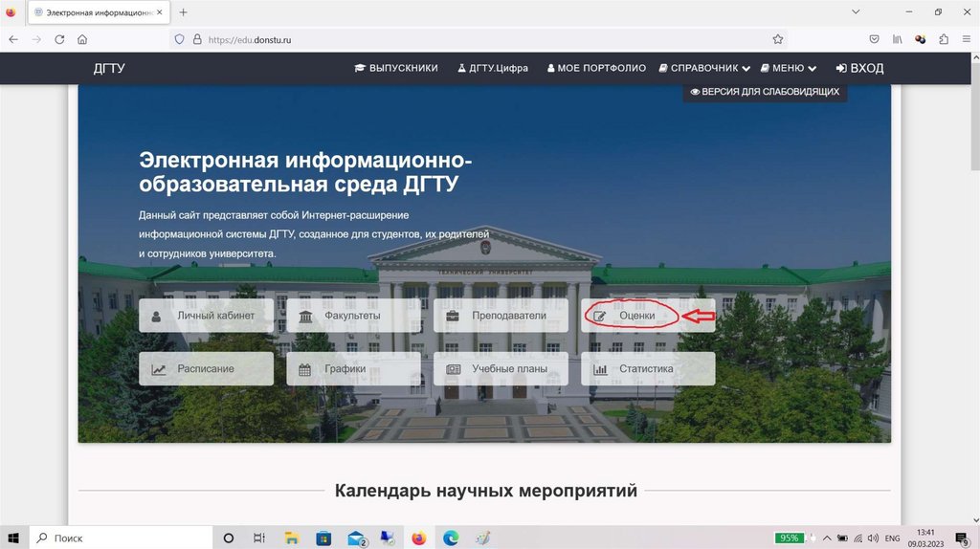Image resolution: width=980 pixels, height=549 pixels.
Task: Click the address bar URL field
Action: point(479,39)
